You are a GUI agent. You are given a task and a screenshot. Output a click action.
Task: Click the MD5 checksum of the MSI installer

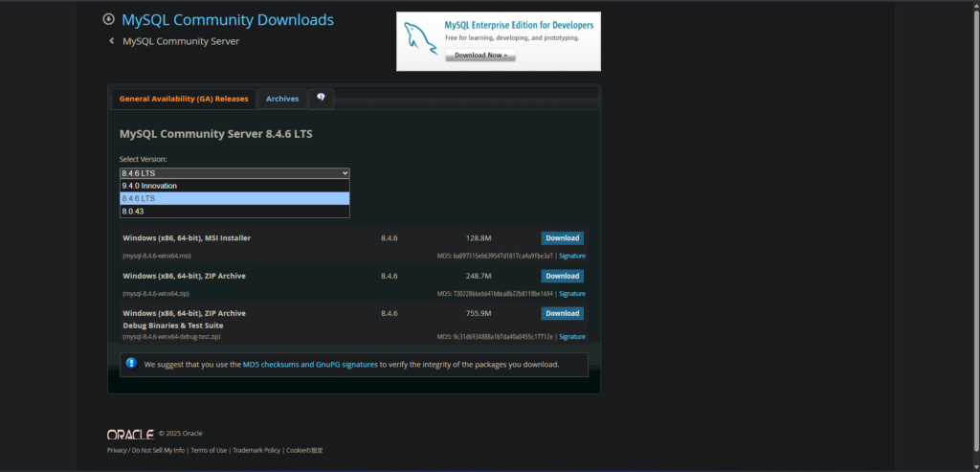pos(495,256)
